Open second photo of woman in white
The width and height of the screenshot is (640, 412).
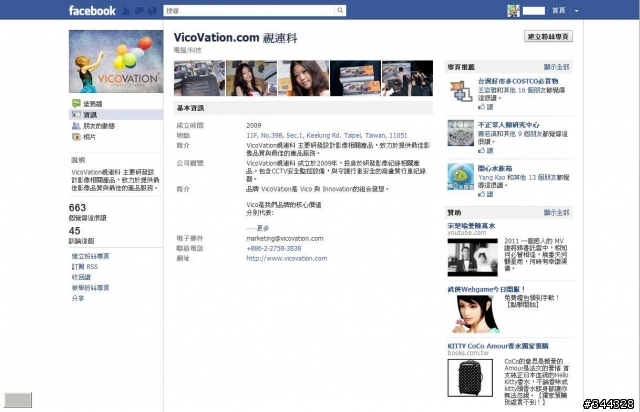pos(251,78)
